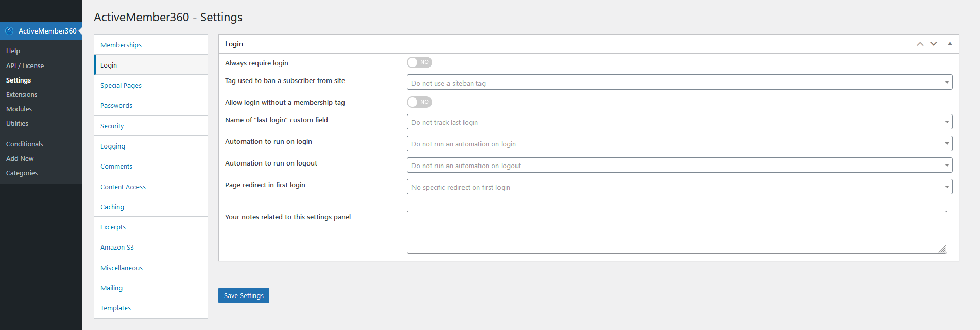Open the Amazon S3 settings tab

[117, 247]
